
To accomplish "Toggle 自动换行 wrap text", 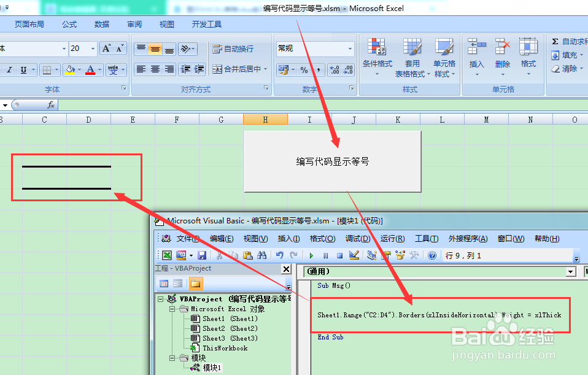I will 233,48.
